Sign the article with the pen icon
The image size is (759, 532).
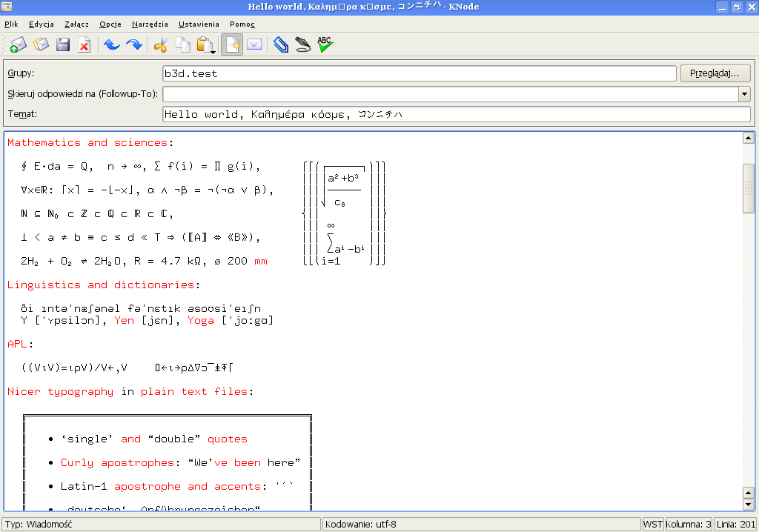(303, 44)
